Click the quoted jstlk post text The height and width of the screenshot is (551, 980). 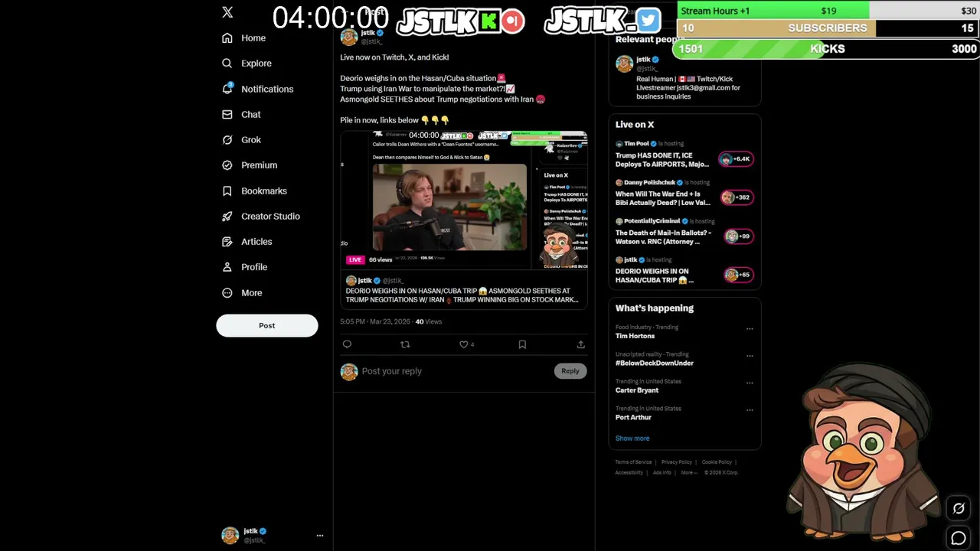(x=462, y=295)
